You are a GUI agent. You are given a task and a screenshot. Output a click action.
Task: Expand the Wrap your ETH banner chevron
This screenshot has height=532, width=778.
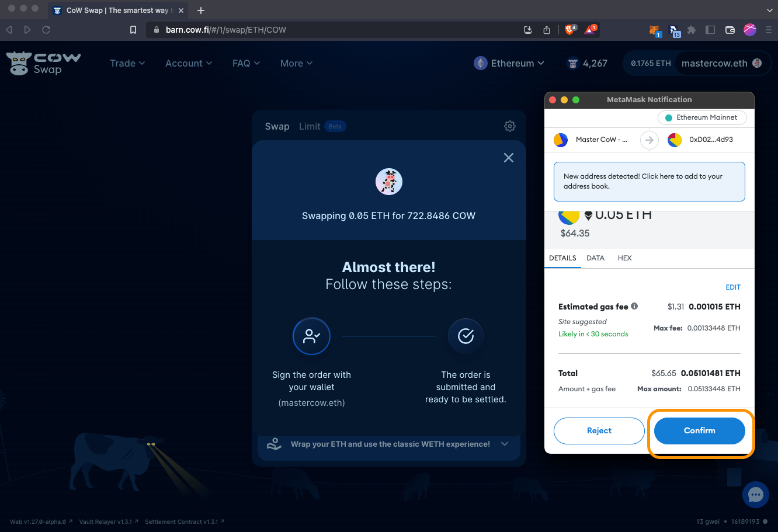[x=504, y=444]
